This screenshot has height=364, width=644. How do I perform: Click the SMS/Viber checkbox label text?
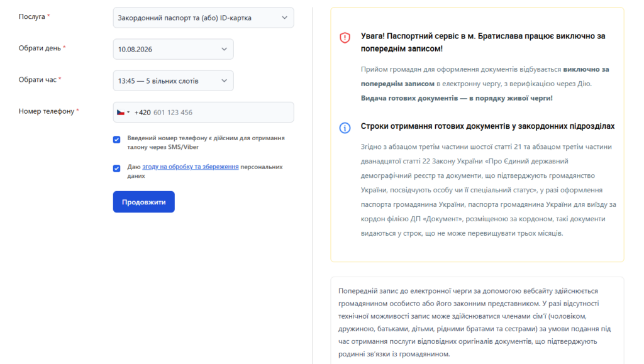(206, 143)
